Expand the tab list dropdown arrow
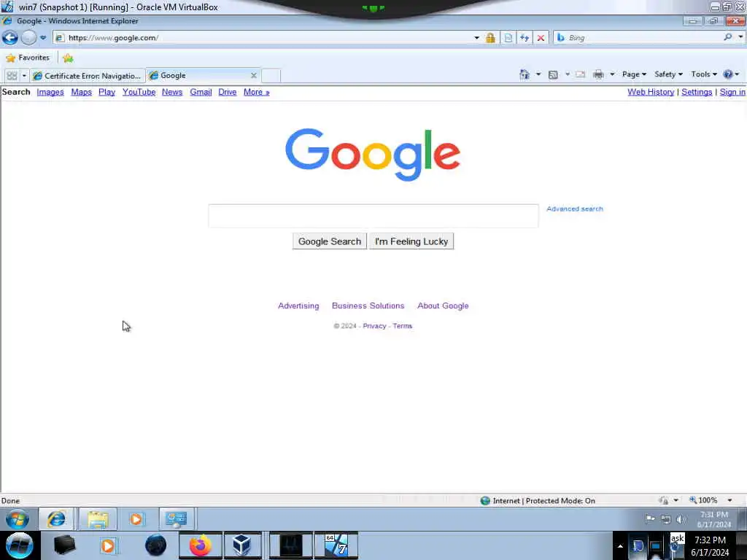 pyautogui.click(x=24, y=76)
